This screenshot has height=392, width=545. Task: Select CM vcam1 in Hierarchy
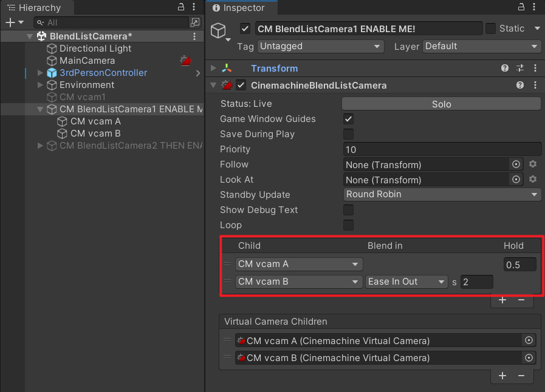(83, 97)
